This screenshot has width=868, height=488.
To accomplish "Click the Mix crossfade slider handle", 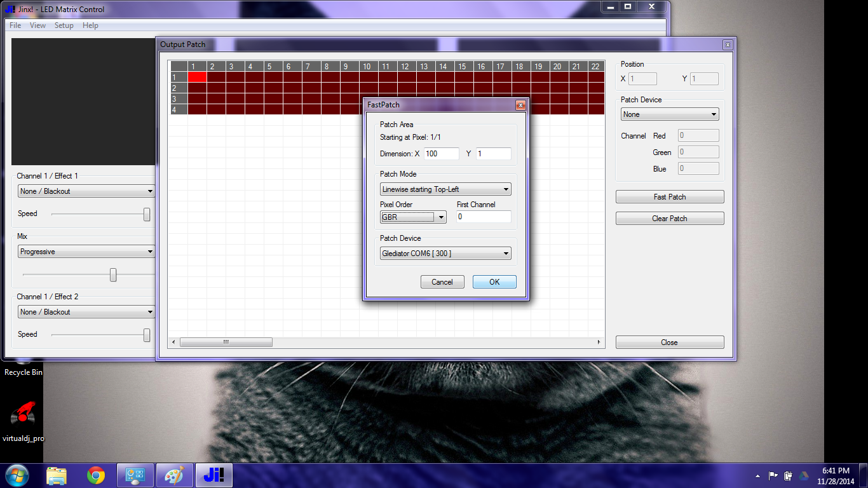I will (113, 274).
